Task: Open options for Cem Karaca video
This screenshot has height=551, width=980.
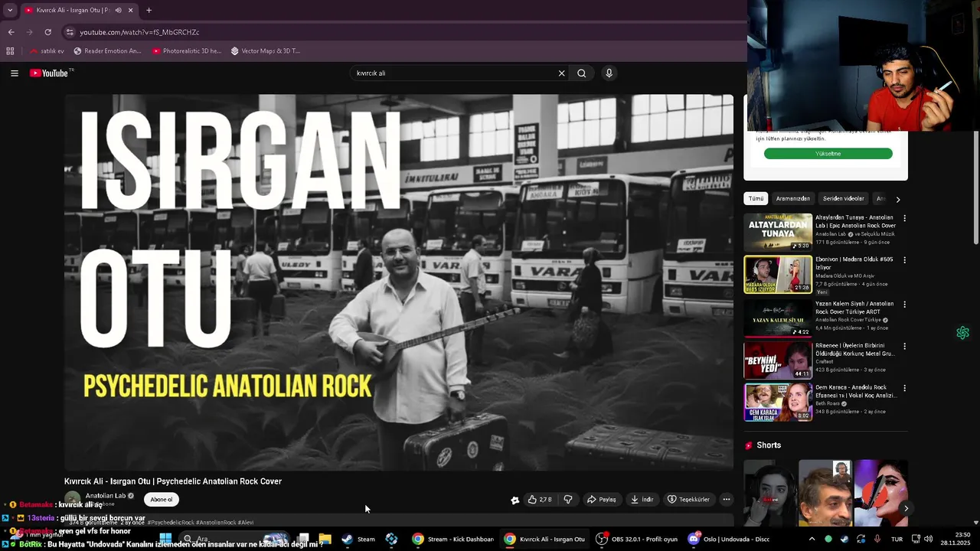Action: 904,388
